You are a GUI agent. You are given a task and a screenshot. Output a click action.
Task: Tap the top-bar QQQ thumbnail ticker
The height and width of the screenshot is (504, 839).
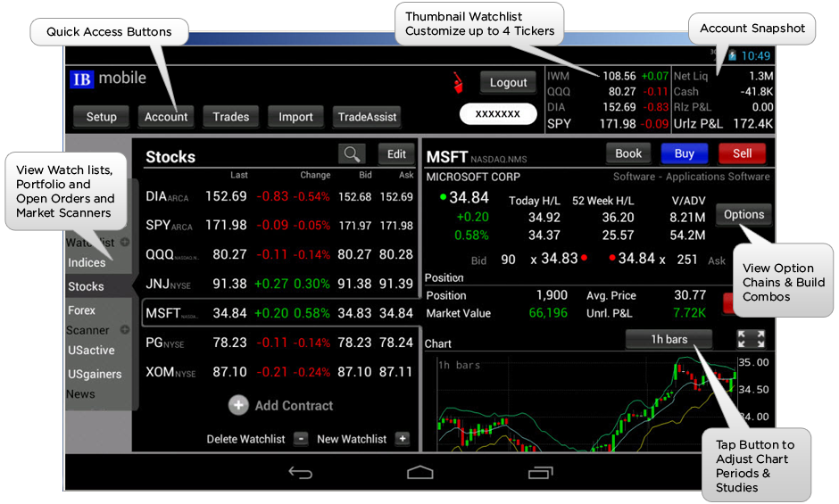point(607,92)
